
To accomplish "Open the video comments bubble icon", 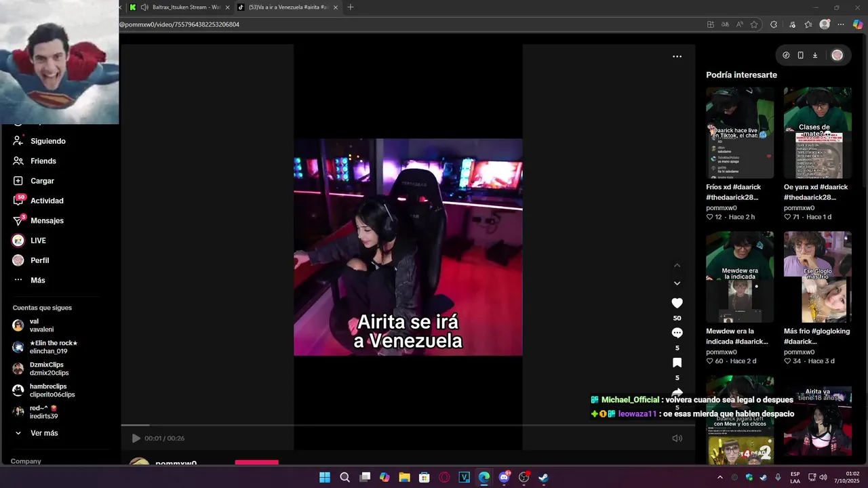I will point(677,333).
